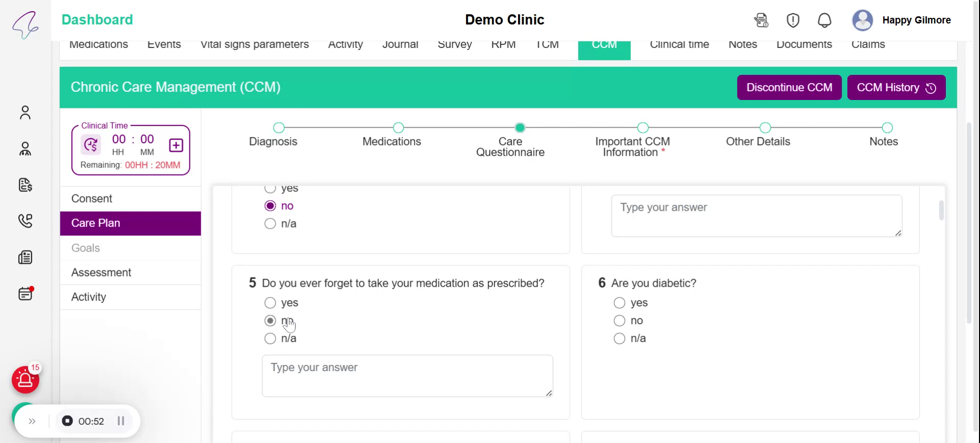The width and height of the screenshot is (980, 443).
Task: Open the red alarm alerts icon
Action: [26, 380]
